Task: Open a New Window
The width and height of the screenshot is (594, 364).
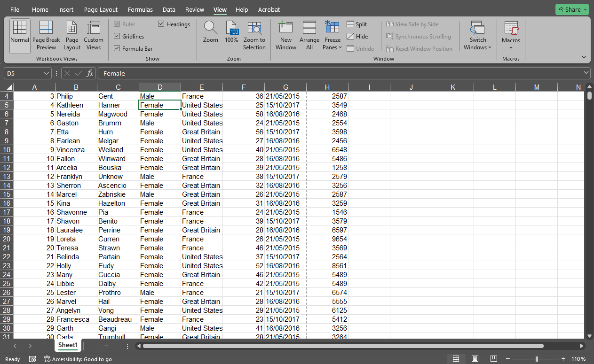Action: 286,36
